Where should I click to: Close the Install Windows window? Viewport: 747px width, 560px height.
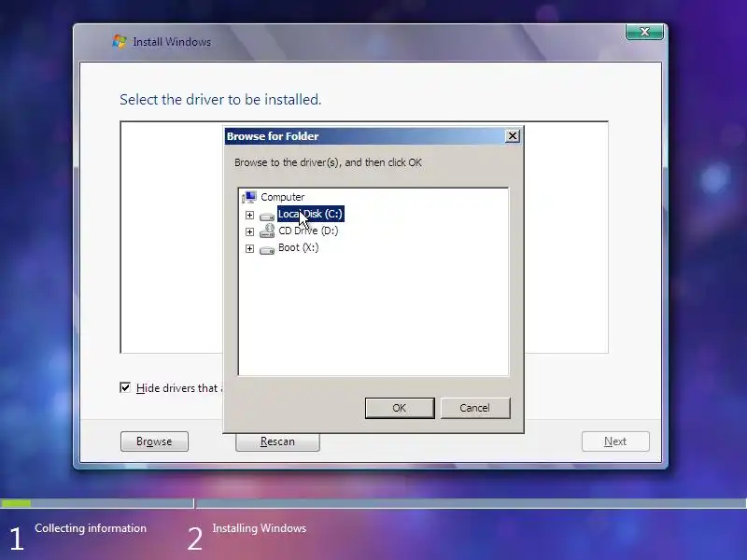[644, 32]
